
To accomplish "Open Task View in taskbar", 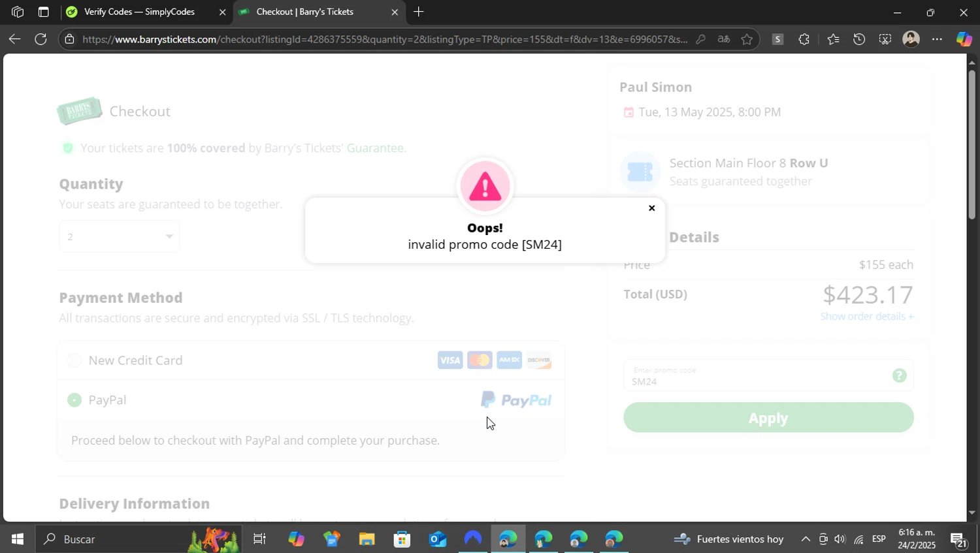I will click(259, 539).
